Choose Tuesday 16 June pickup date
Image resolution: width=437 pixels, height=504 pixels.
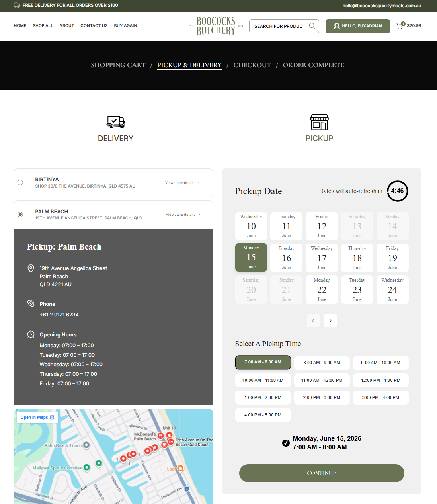pyautogui.click(x=287, y=258)
